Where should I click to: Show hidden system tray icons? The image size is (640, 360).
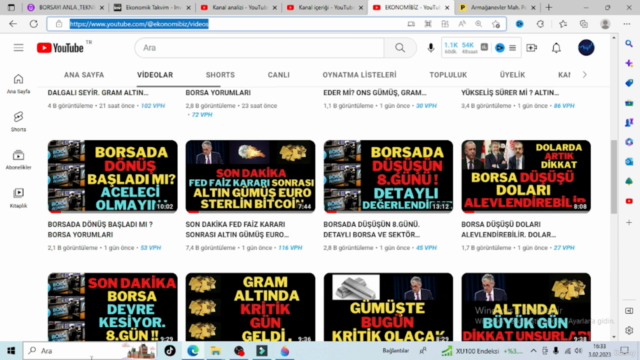click(533, 351)
